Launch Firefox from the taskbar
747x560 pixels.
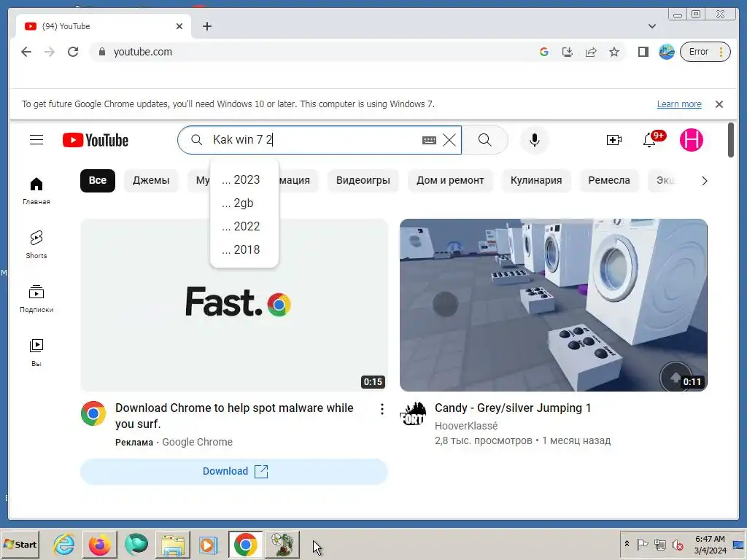(99, 544)
